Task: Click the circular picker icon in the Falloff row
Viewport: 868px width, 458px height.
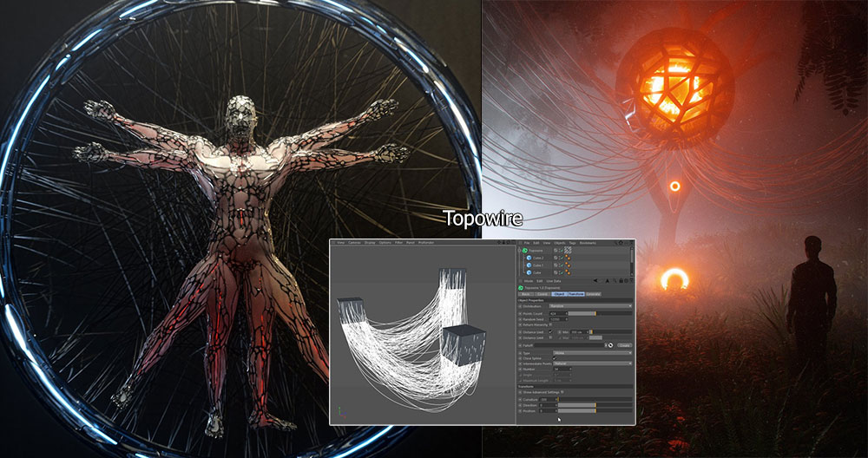Action: point(610,345)
